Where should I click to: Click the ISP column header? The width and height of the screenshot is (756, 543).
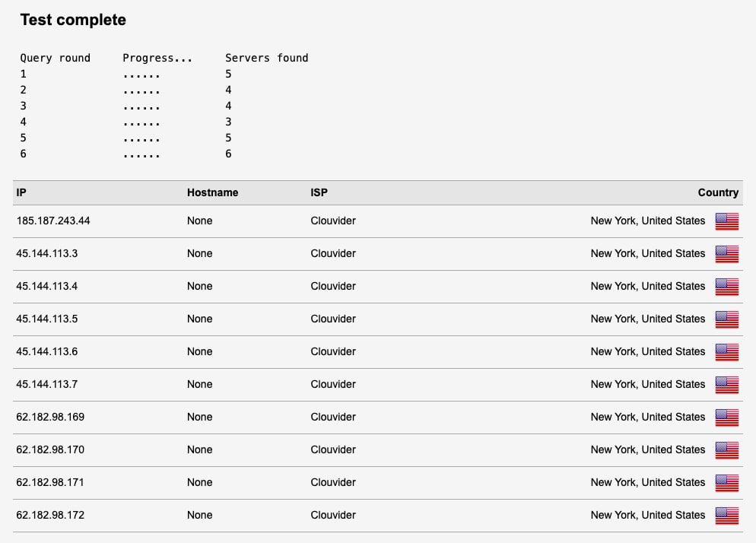[319, 192]
